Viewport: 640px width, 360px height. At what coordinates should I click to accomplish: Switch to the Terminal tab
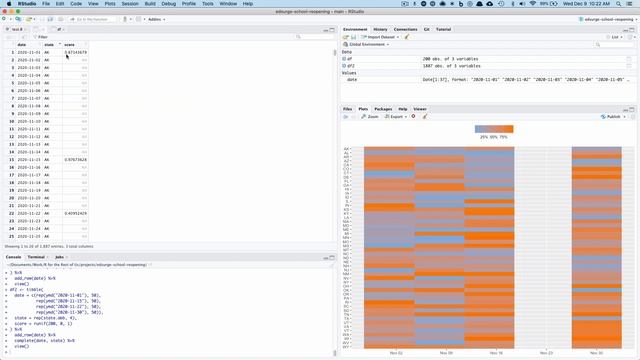[x=36, y=258]
